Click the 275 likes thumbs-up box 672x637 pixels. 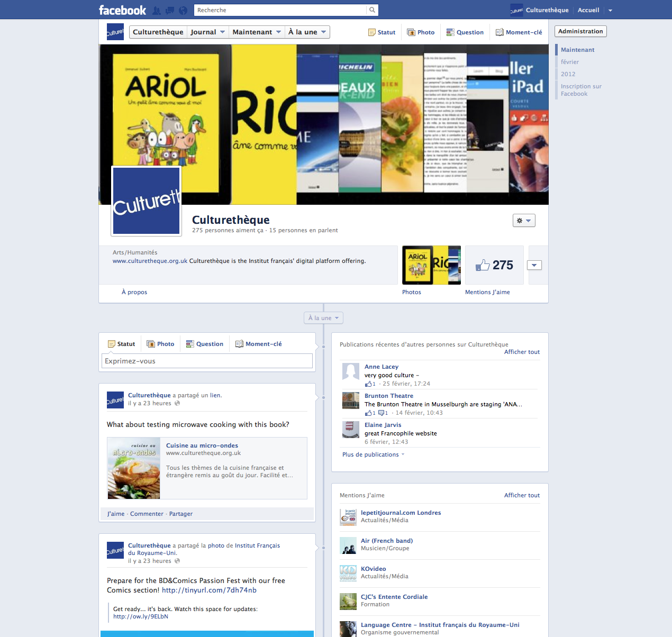click(494, 265)
